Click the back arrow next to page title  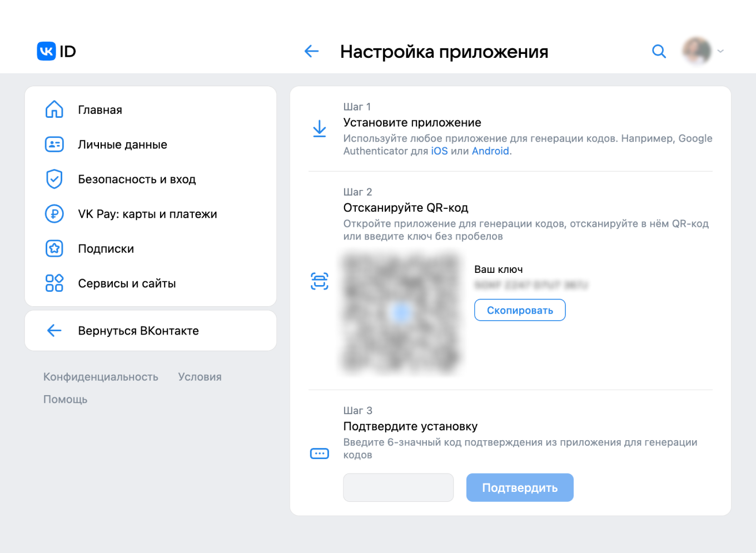click(311, 51)
